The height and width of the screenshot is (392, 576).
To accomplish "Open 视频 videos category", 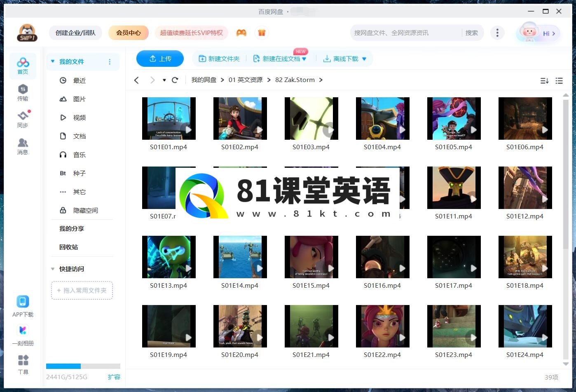I will coord(80,117).
